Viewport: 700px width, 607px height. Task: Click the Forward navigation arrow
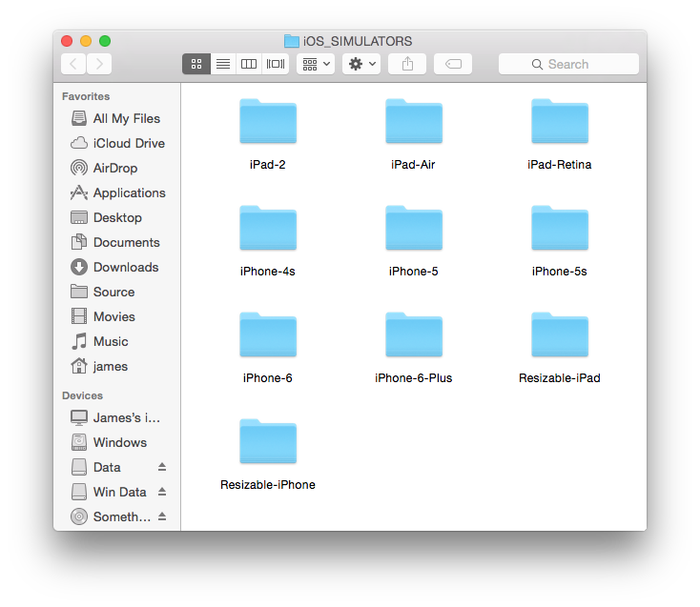(x=99, y=64)
